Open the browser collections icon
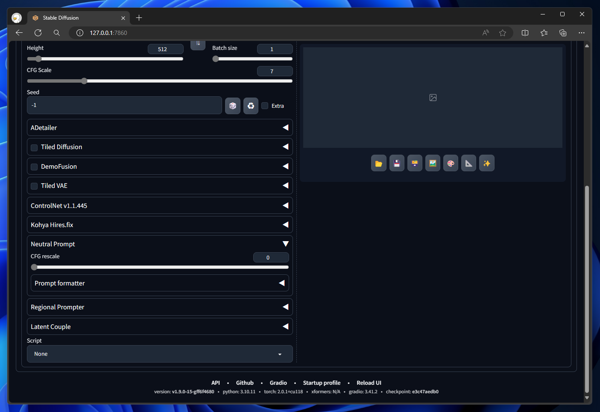 (562, 33)
